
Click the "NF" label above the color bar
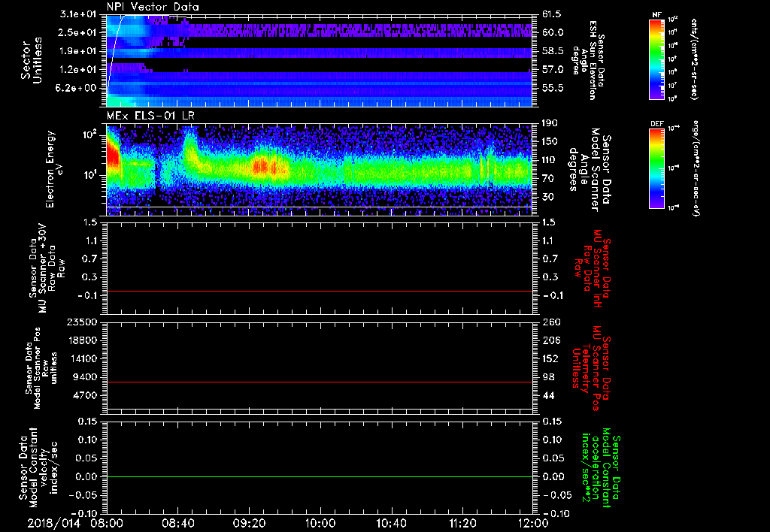click(x=656, y=15)
